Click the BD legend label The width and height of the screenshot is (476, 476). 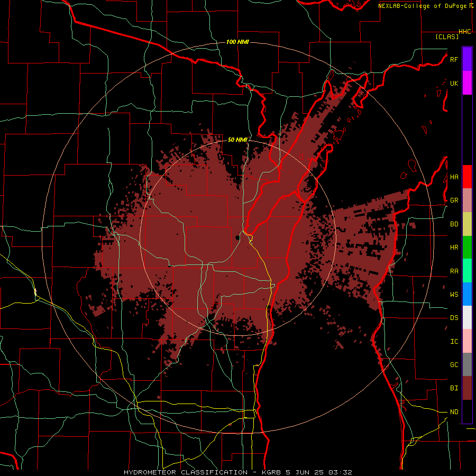click(454, 224)
